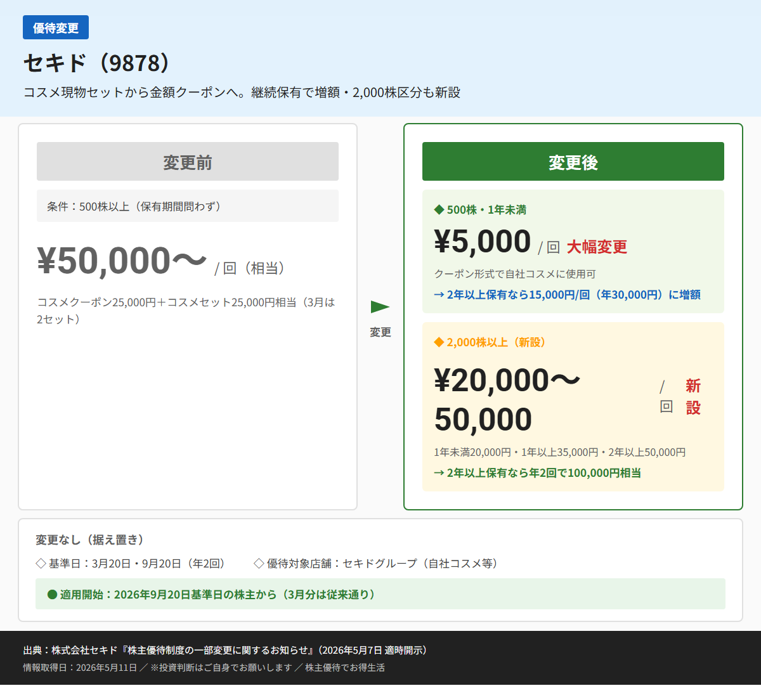Image resolution: width=761 pixels, height=700 pixels.
Task: Click the 500株・1年未満 label
Action: (x=486, y=210)
